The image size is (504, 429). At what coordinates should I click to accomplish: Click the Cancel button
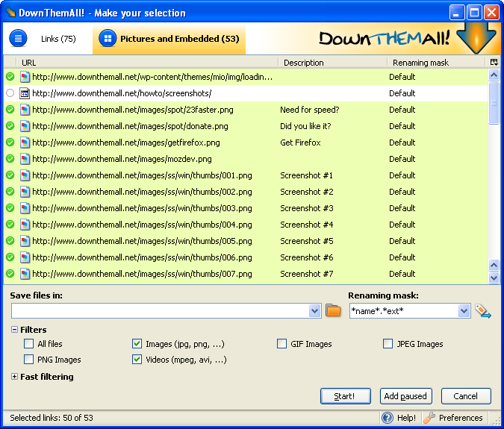click(x=466, y=396)
